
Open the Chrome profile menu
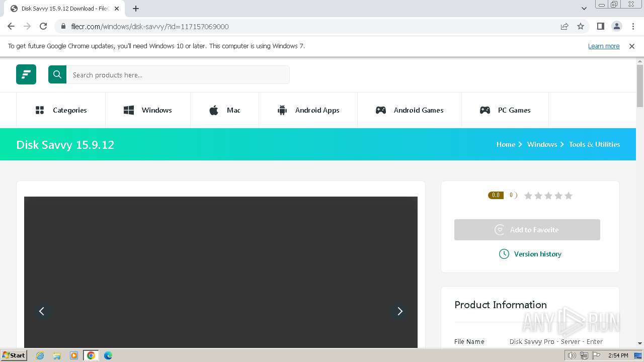pyautogui.click(x=617, y=26)
